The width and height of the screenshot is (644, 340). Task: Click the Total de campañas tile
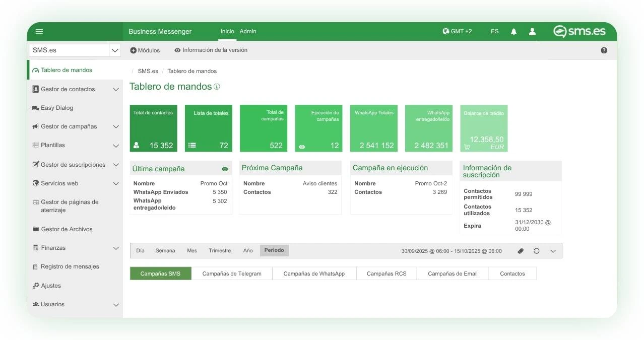[x=264, y=128]
